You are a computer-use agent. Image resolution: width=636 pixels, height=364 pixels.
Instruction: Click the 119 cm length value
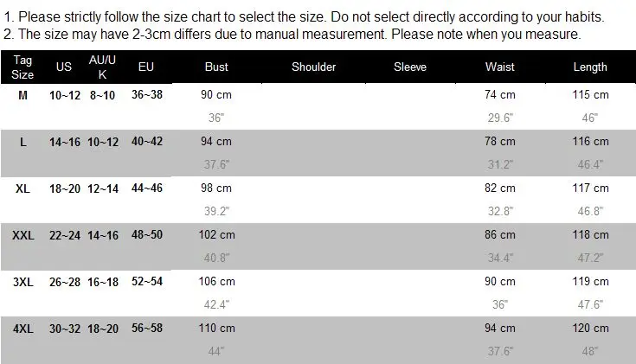click(590, 281)
